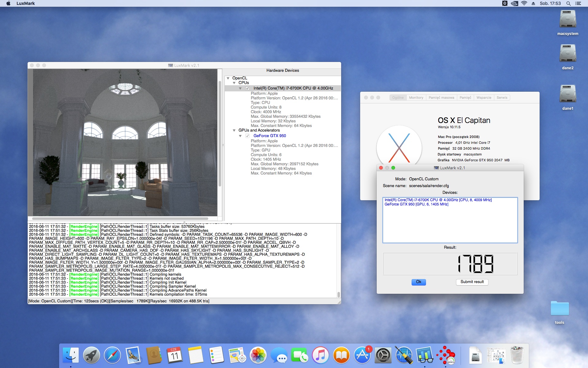Open the App Store dock icon
The height and width of the screenshot is (368, 588).
[362, 356]
